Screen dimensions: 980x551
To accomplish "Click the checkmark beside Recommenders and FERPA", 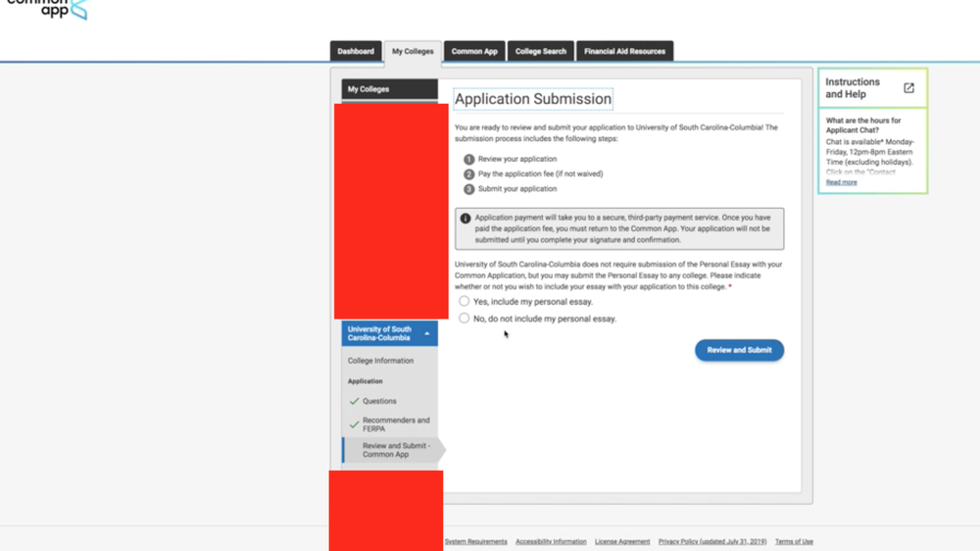I will 355,425.
